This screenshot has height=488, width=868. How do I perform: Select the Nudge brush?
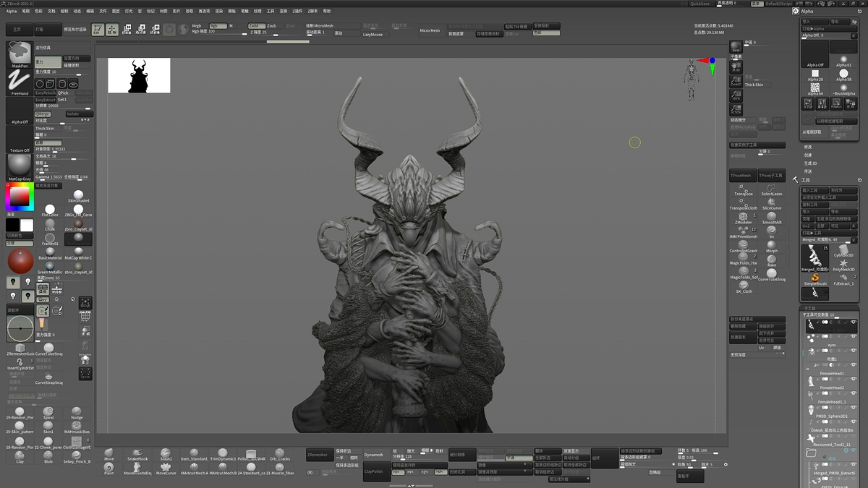click(77, 414)
